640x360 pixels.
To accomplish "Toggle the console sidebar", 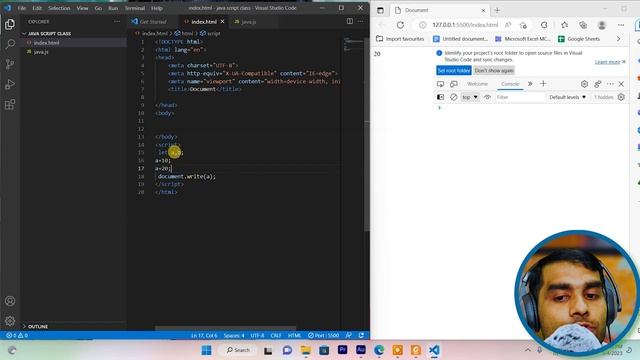I will (440, 97).
